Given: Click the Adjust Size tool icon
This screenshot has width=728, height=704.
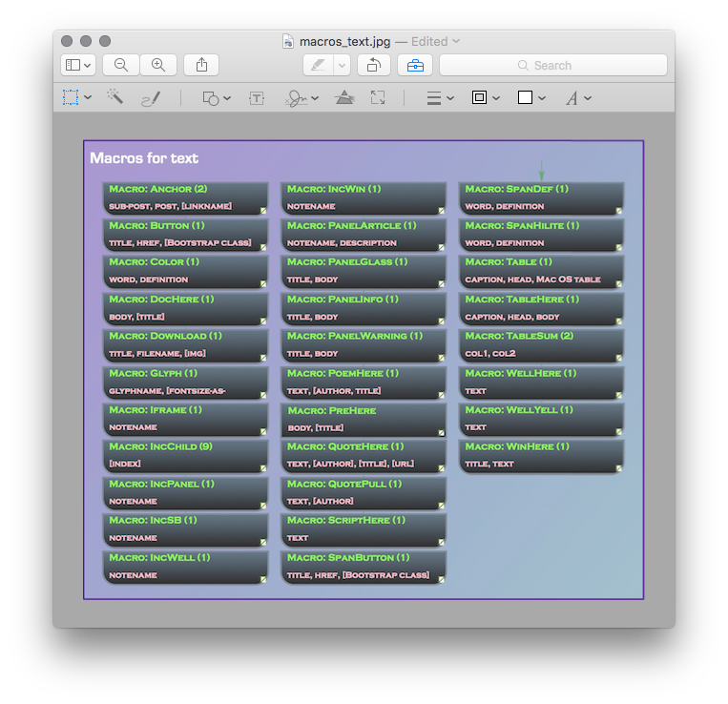Looking at the screenshot, I should point(378,97).
